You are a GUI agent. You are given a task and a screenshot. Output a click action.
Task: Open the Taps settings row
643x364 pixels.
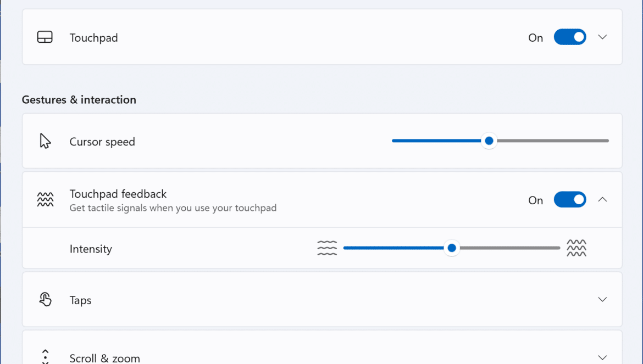[x=322, y=299]
